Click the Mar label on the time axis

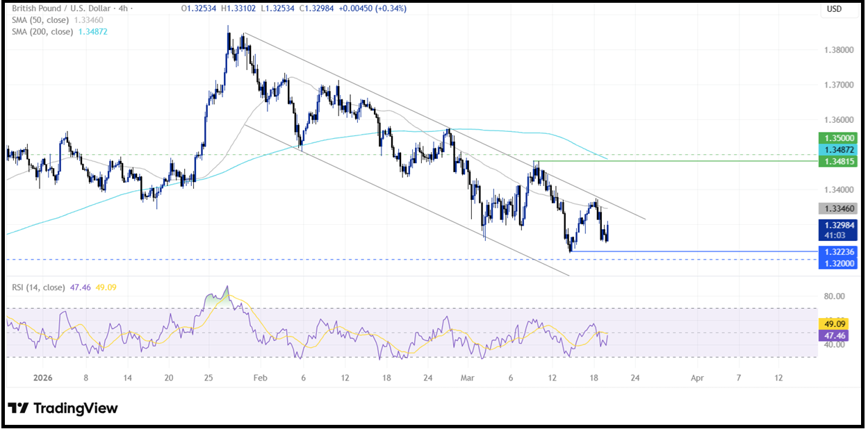pyautogui.click(x=468, y=378)
